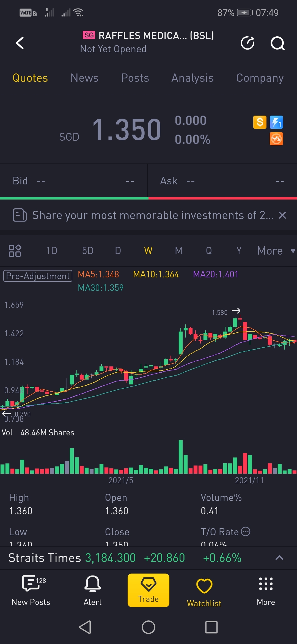The height and width of the screenshot is (644, 297).
Task: Tap the back arrow icon
Action: (x=20, y=43)
